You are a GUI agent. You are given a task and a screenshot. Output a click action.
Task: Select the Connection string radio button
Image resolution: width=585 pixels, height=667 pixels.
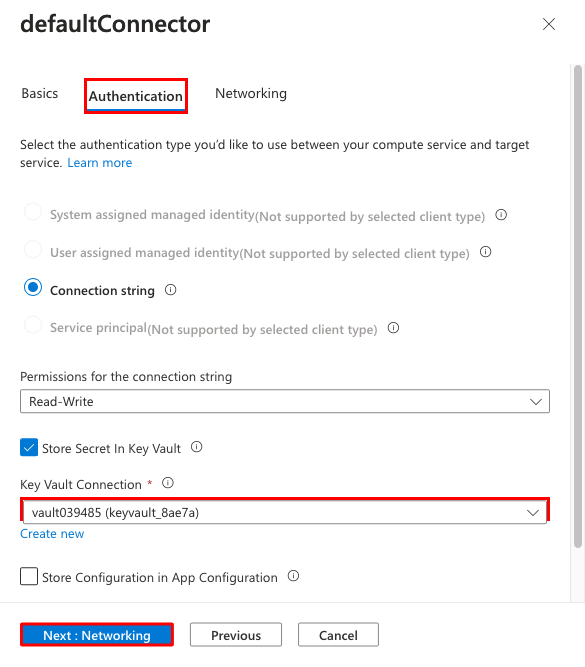[x=33, y=287]
